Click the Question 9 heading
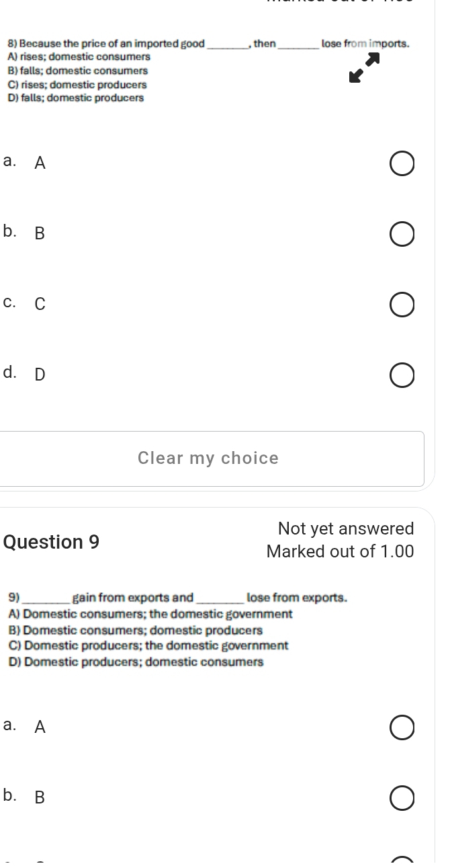 pyautogui.click(x=52, y=542)
